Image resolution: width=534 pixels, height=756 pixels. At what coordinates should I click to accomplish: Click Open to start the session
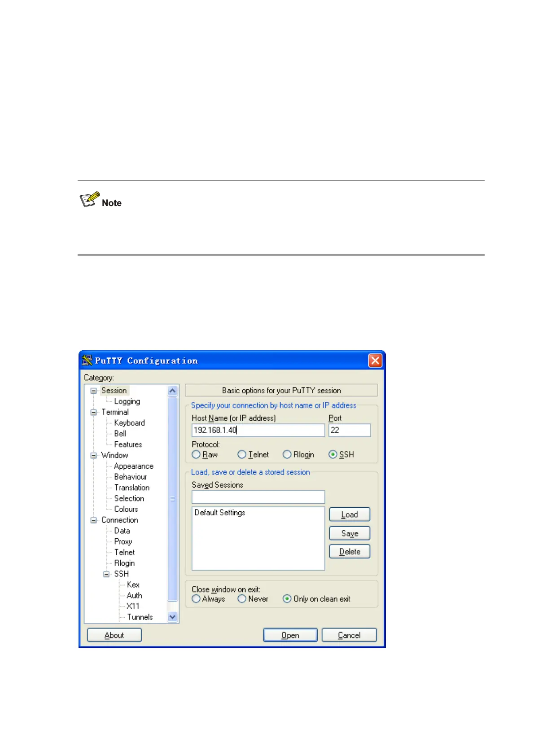(x=290, y=635)
